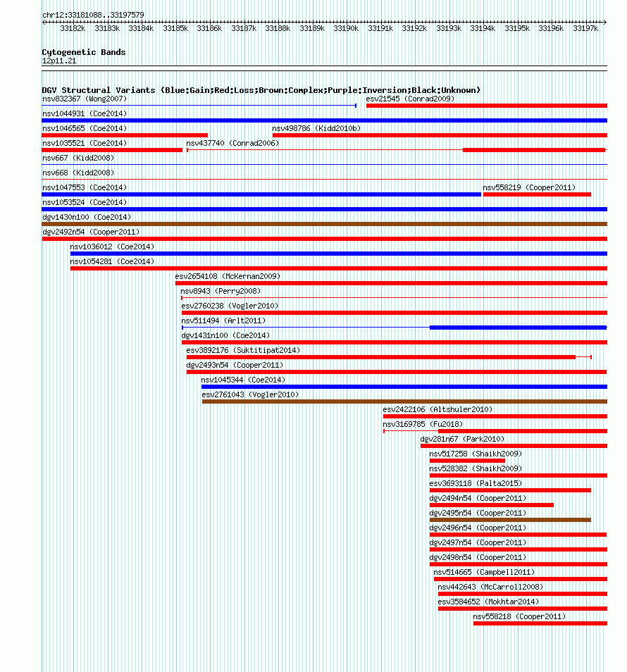Image resolution: width=627 pixels, height=672 pixels.
Task: Click nsv1047553 (Coe2014) label
Action: (85, 187)
